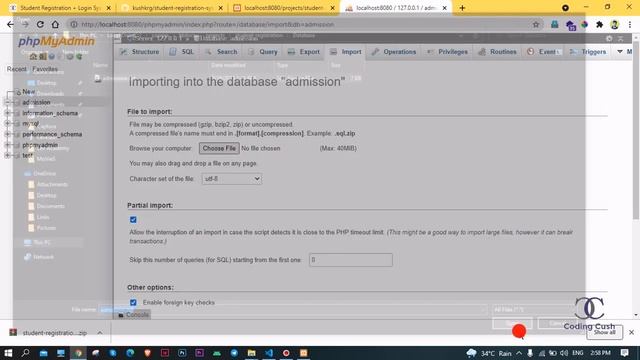The height and width of the screenshot is (360, 640).
Task: Open Microsoft Edge from taskbar
Action: tap(130, 353)
